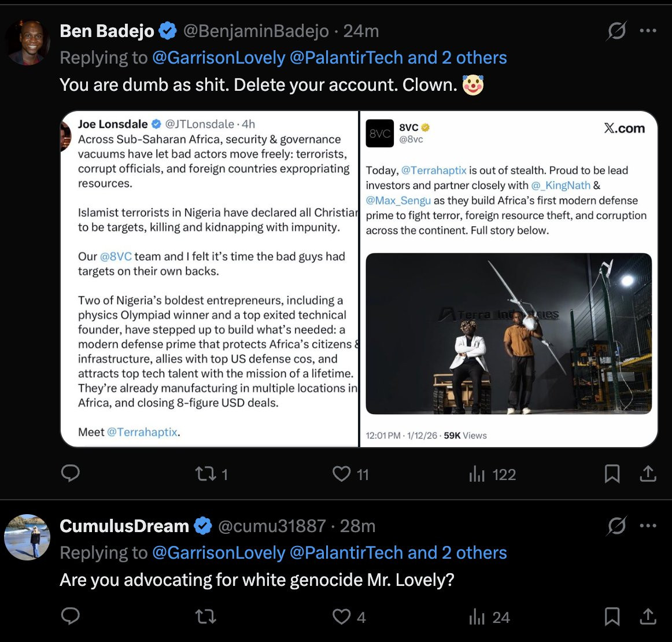Reply to CumulusDream's tweet
The height and width of the screenshot is (642, 672).
71,617
